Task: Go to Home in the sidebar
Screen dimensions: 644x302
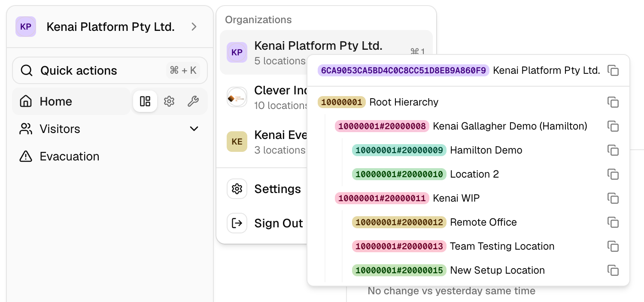Action: pyautogui.click(x=71, y=102)
